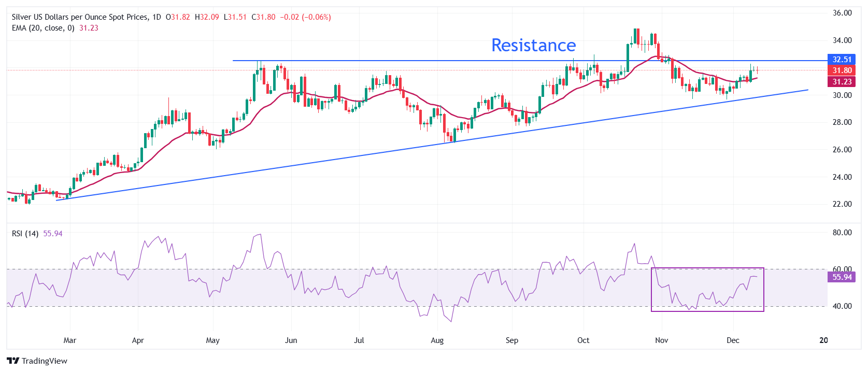Image resolution: width=868 pixels, height=372 pixels.
Task: Click the Mar label on the time axis
Action: click(x=69, y=340)
